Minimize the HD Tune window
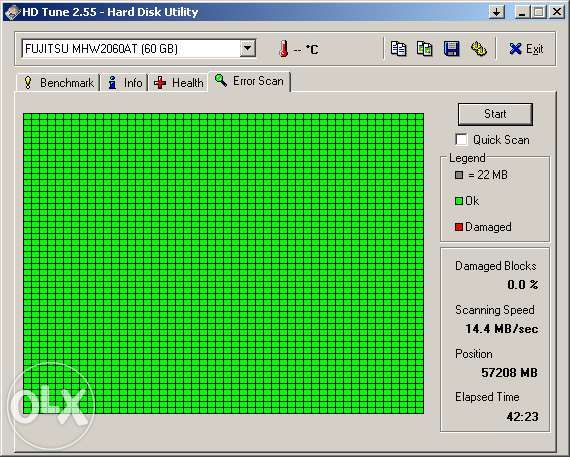Image resolution: width=570 pixels, height=457 pixels. [522, 12]
